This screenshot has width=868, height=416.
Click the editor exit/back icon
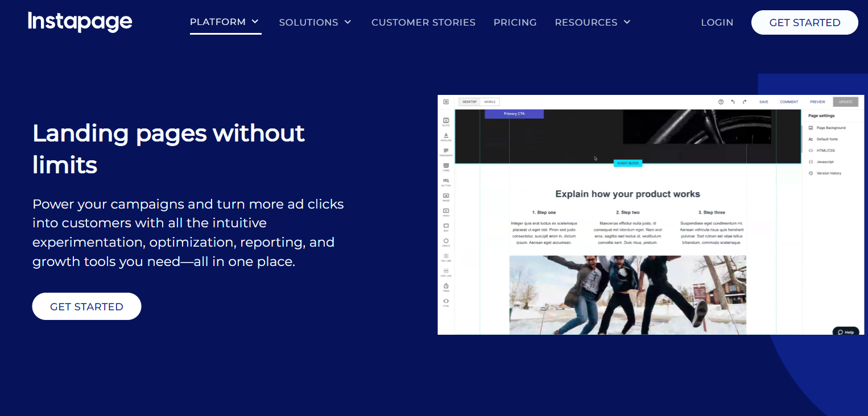click(x=446, y=102)
